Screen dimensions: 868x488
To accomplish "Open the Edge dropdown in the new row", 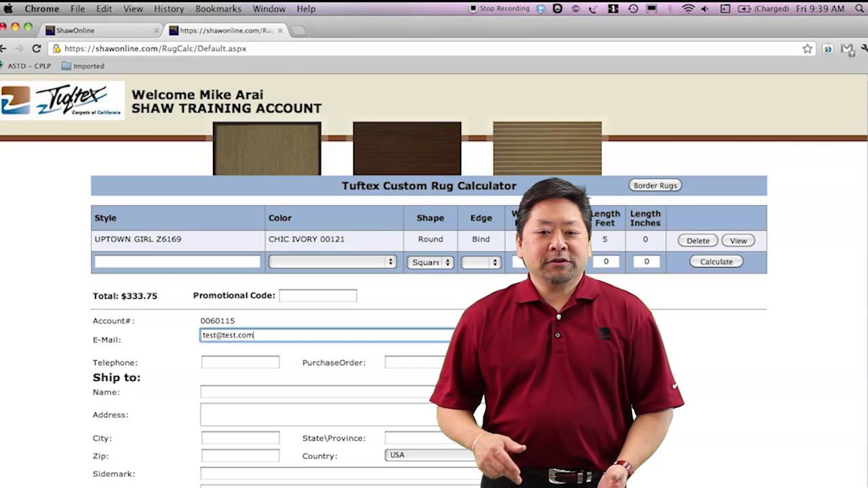I will pyautogui.click(x=481, y=262).
